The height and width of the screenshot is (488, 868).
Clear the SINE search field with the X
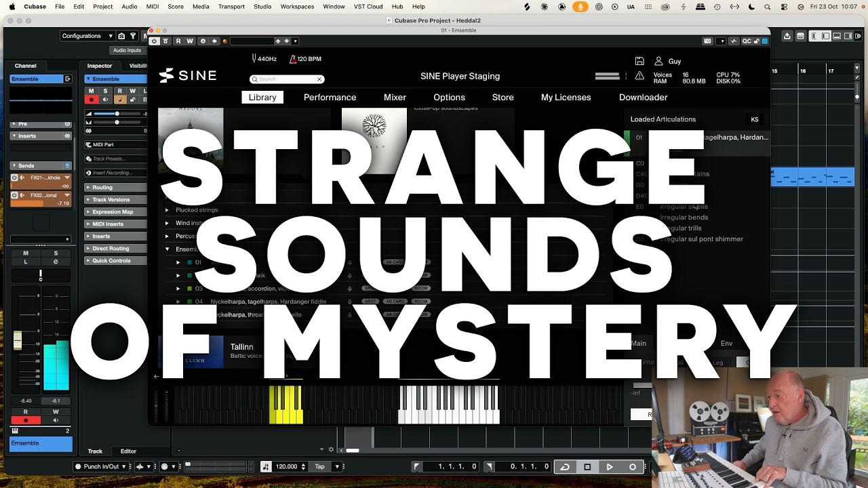point(319,79)
